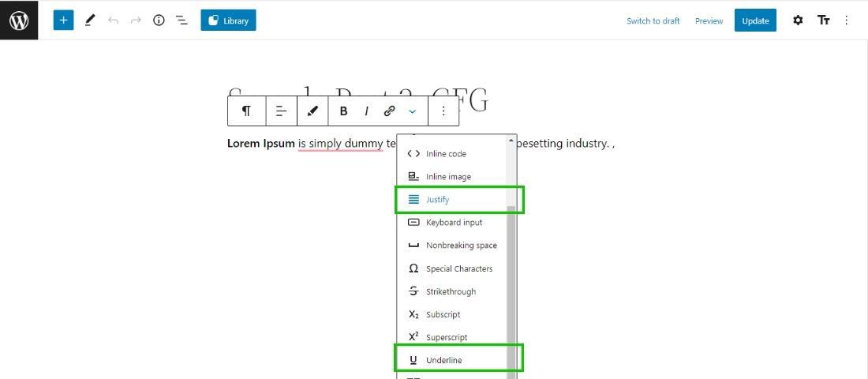Image resolution: width=868 pixels, height=379 pixels.
Task: Click the highlighter color marker icon
Action: 312,111
